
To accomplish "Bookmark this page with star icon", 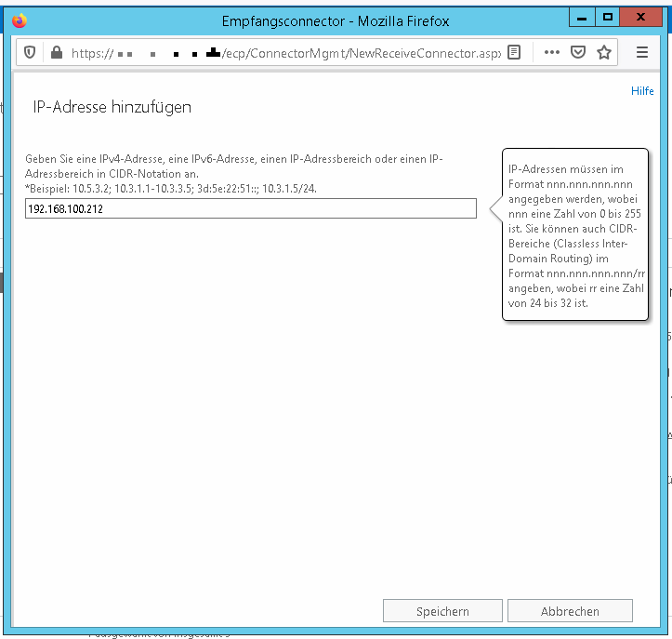I will pyautogui.click(x=604, y=53).
